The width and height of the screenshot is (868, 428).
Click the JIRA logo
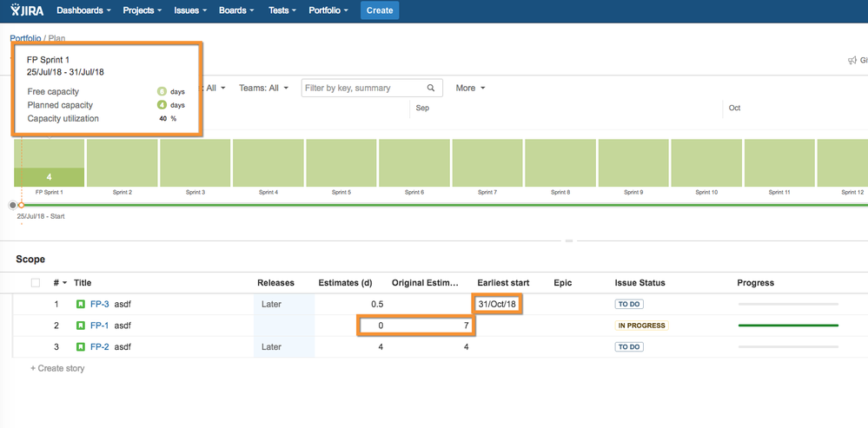(x=27, y=10)
